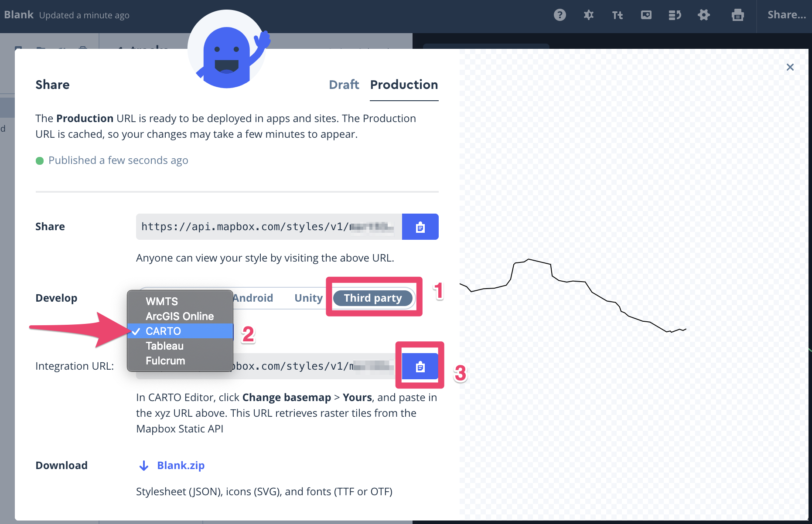Select the Unity develop option
The height and width of the screenshot is (524, 812).
coord(308,298)
